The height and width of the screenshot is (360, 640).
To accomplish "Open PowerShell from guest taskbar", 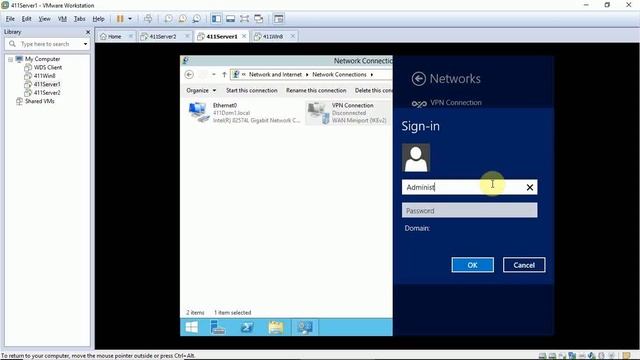I will 247,327.
